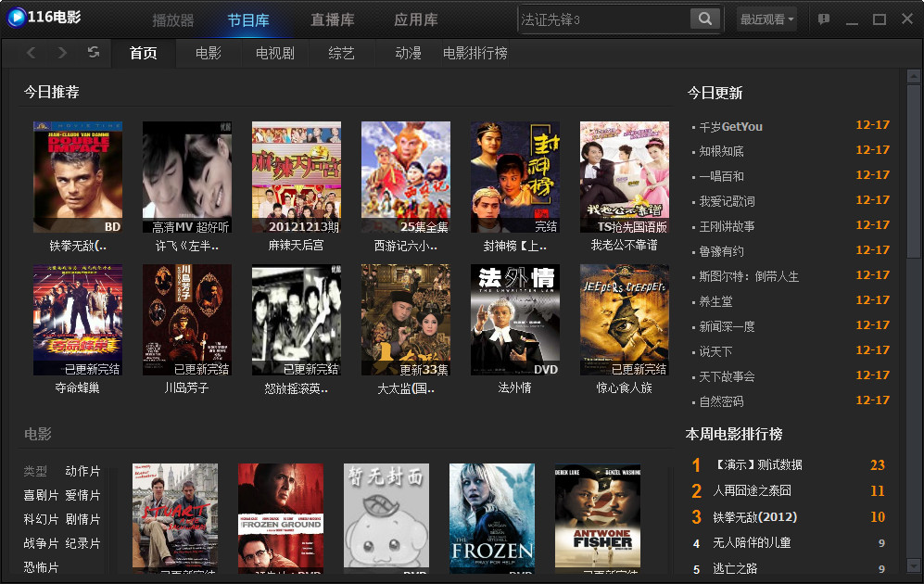Filter movies by 动作片 genre
This screenshot has width=924, height=584.
(82, 471)
